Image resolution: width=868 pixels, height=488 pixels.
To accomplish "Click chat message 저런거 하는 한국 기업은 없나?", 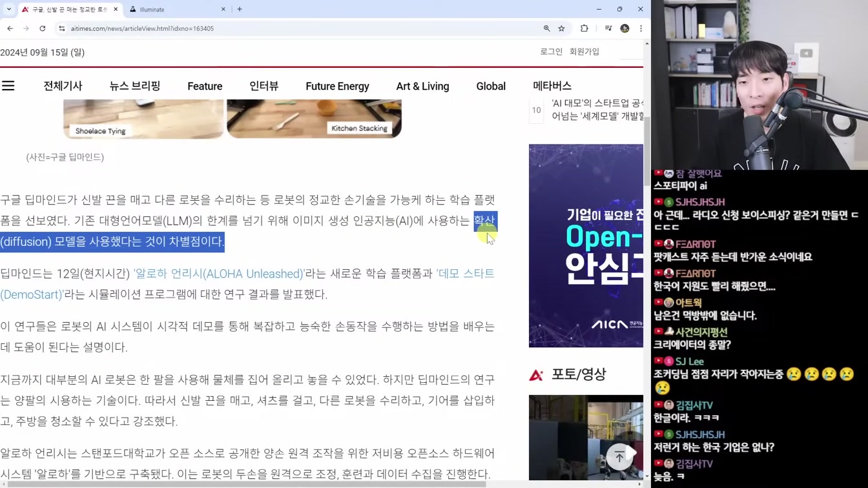I will (x=714, y=447).
